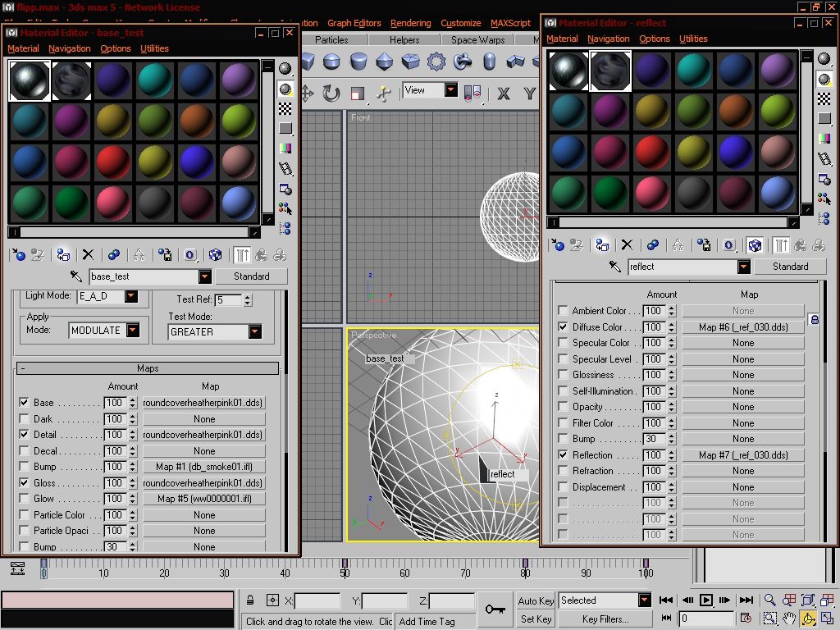Viewport: 840px width, 630px height.
Task: Click the Zoom magnifier viewport control
Action: click(769, 600)
